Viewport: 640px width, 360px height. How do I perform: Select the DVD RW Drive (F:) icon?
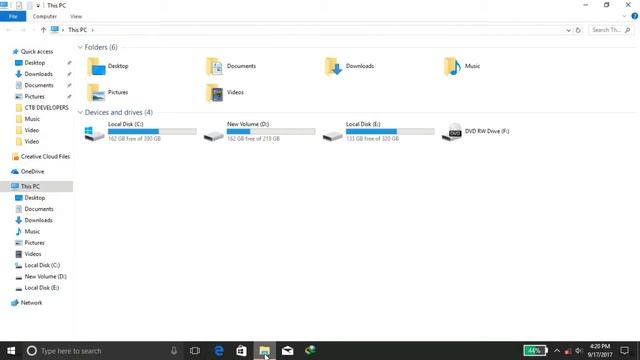(x=452, y=132)
